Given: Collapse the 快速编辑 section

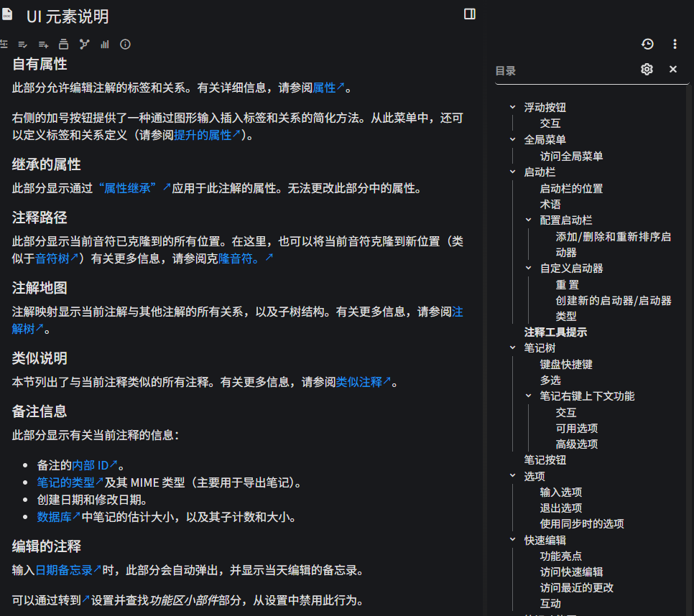Looking at the screenshot, I should pos(512,540).
